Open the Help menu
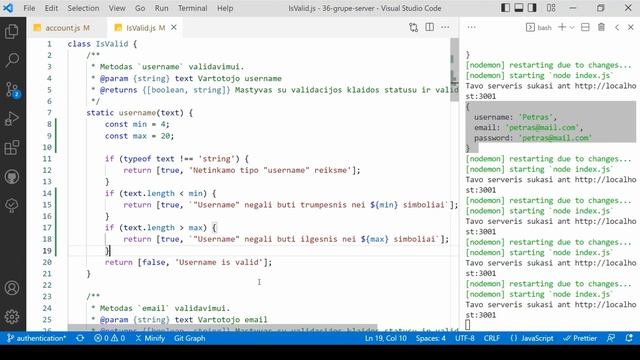Viewport: 640px width, 360px height. 225,8
